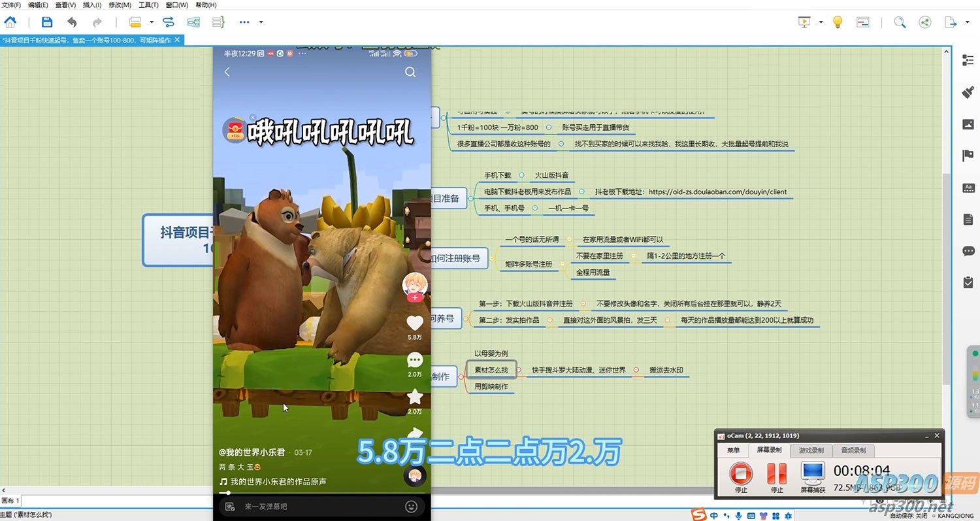980x521 pixels.
Task: Collapse the 素材怎么找 branch toggle
Action: coord(519,370)
